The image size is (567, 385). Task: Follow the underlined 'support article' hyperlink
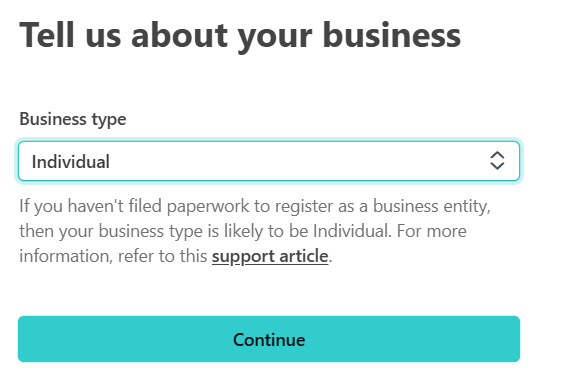[270, 256]
